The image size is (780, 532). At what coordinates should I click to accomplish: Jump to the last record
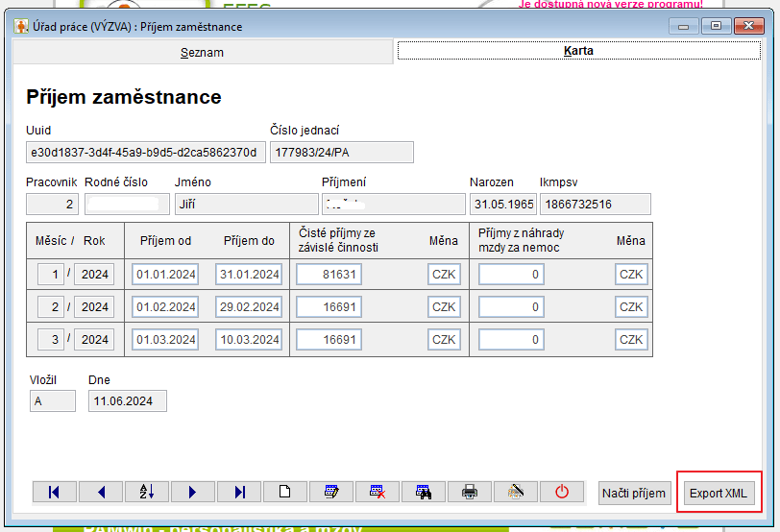(x=239, y=493)
